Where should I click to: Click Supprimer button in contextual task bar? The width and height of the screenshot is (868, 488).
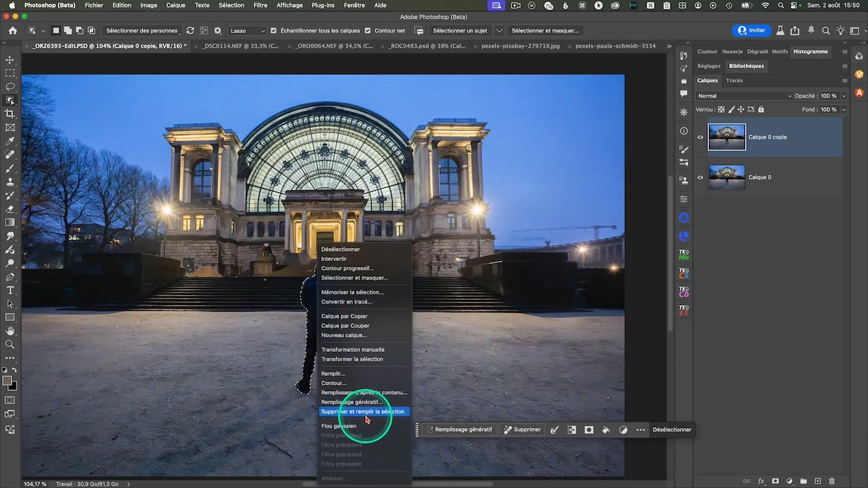coord(522,429)
